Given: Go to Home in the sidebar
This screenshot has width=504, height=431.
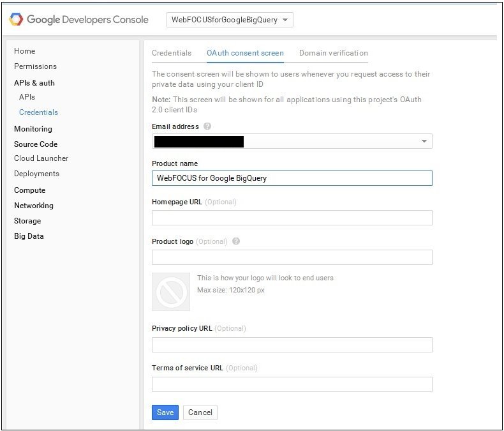Looking at the screenshot, I should (25, 51).
